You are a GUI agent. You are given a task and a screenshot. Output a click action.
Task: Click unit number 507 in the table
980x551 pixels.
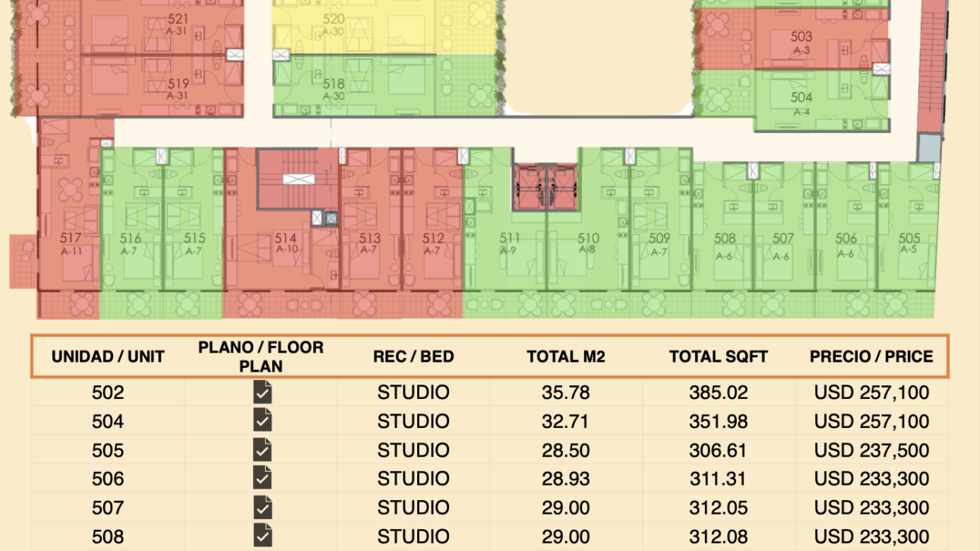[108, 508]
